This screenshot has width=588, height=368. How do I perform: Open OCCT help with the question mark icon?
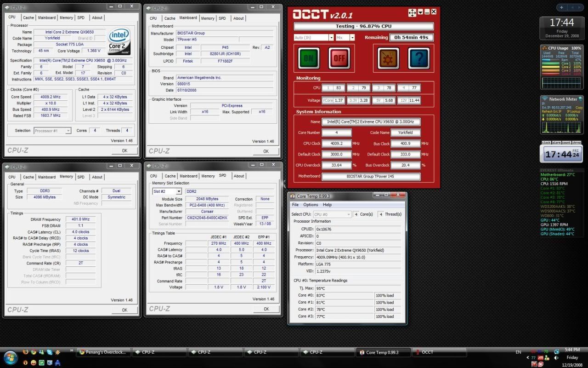pyautogui.click(x=418, y=58)
